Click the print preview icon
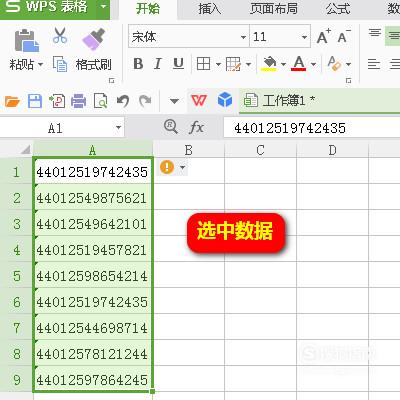The height and width of the screenshot is (400, 400). pos(101,101)
